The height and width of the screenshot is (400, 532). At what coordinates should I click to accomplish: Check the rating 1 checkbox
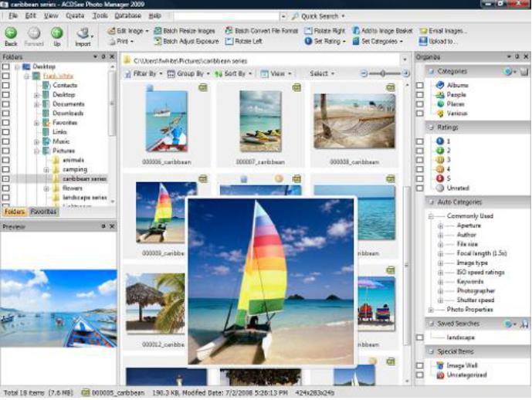[x=420, y=141]
